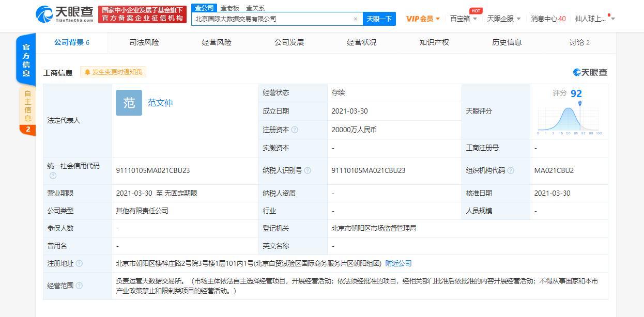Open the 仙人球上... user account dropdown
Viewport: 644px width, 317px height.
[x=595, y=19]
